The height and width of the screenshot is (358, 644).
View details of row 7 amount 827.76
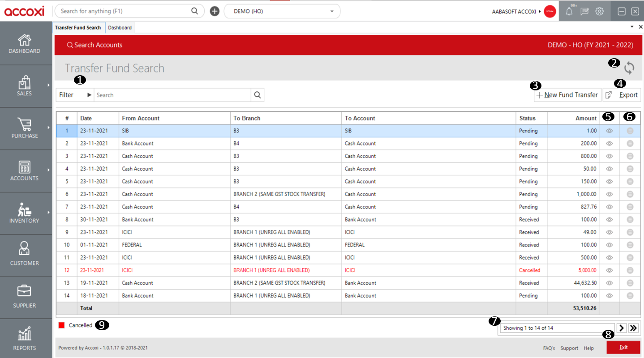(609, 207)
